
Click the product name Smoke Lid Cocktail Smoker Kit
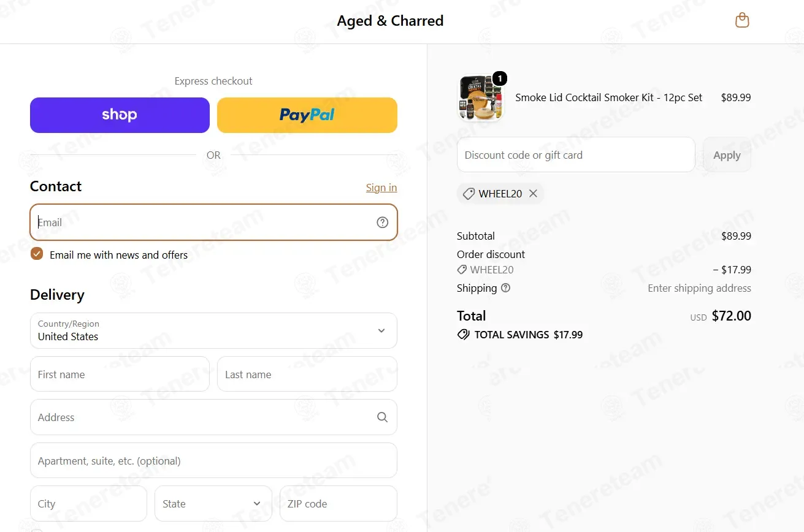[x=609, y=97]
